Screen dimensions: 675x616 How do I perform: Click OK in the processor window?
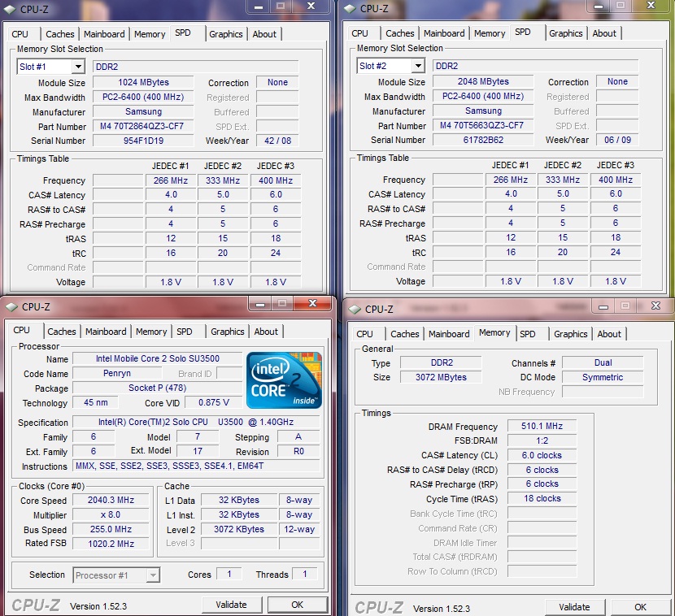pos(298,605)
